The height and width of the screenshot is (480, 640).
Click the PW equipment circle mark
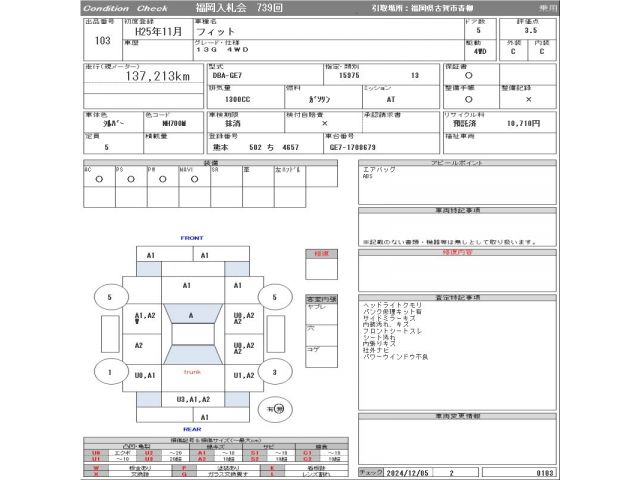[x=163, y=179]
